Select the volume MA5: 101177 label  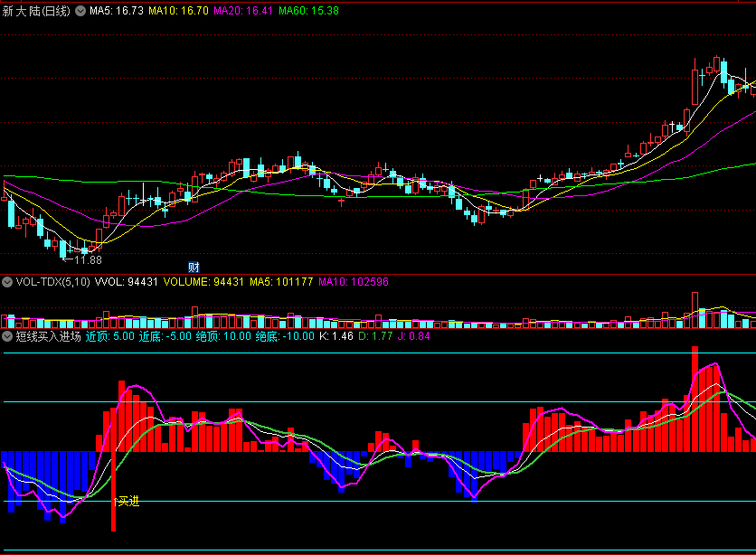(x=281, y=282)
